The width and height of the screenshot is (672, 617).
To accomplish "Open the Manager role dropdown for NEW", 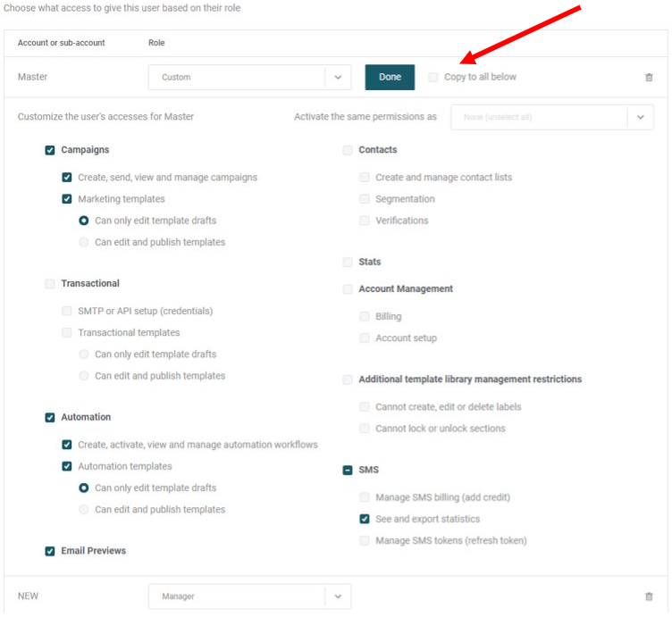I will coord(249,596).
